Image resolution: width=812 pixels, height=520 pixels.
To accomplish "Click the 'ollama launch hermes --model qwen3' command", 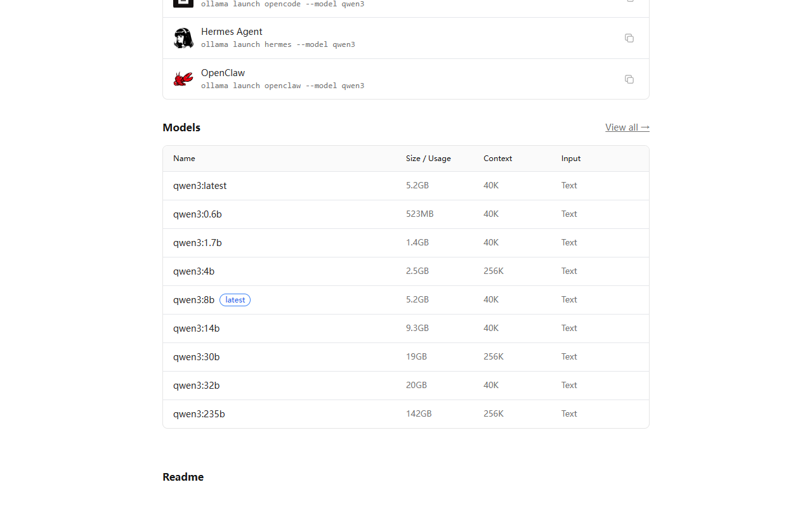I will tap(278, 44).
